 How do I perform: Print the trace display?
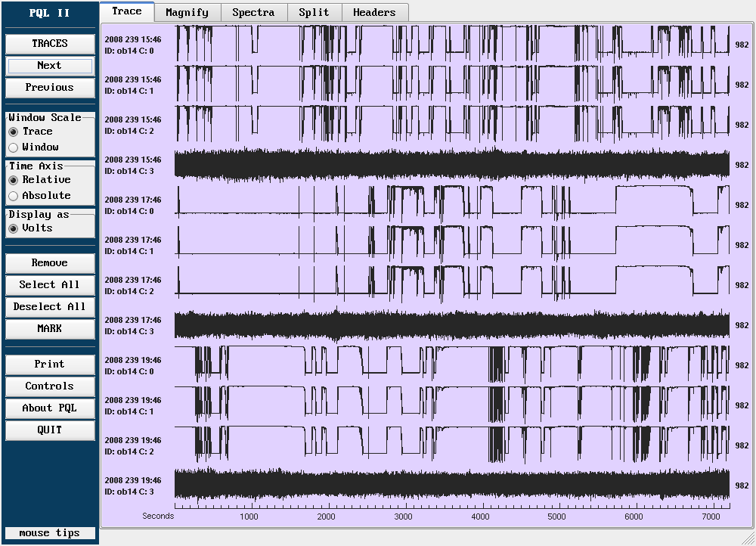pyautogui.click(x=50, y=365)
